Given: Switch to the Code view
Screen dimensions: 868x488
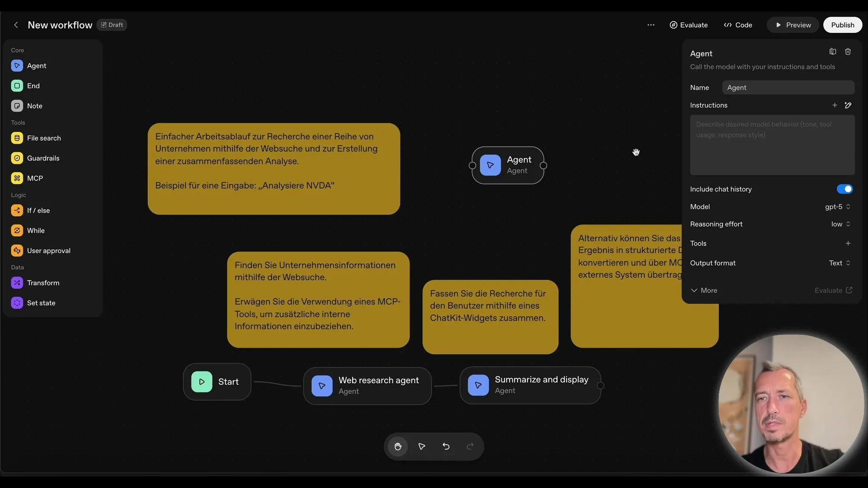Looking at the screenshot, I should tap(738, 25).
